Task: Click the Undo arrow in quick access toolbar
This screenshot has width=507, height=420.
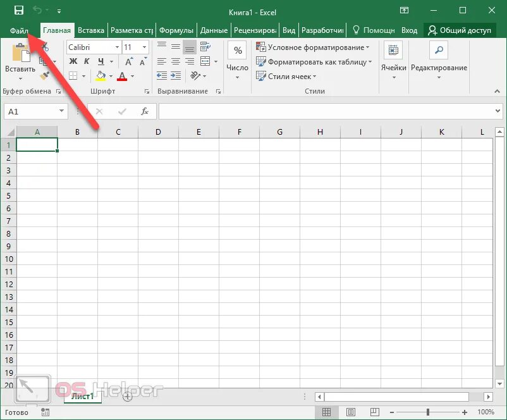Action: (37, 10)
